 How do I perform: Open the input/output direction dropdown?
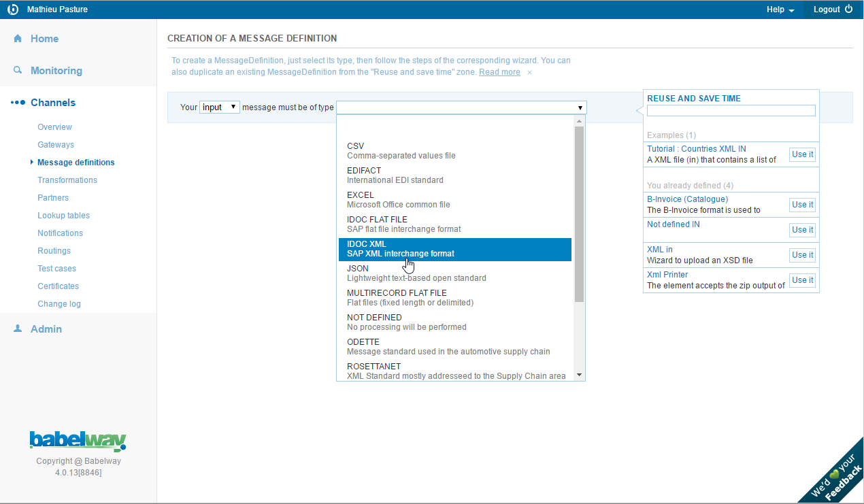tap(220, 107)
